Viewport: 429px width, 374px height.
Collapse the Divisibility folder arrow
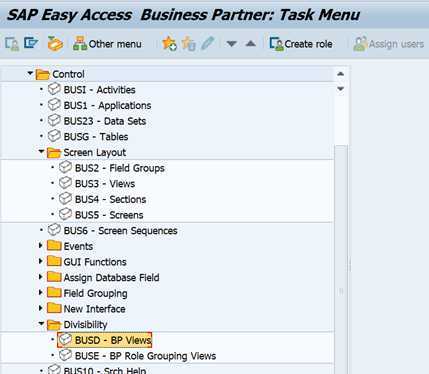(41, 323)
